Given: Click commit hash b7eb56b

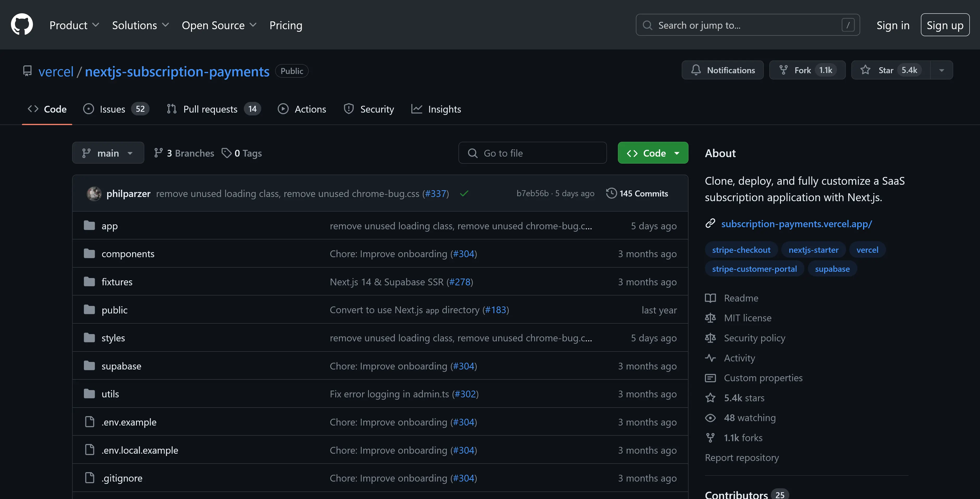Looking at the screenshot, I should pyautogui.click(x=533, y=193).
